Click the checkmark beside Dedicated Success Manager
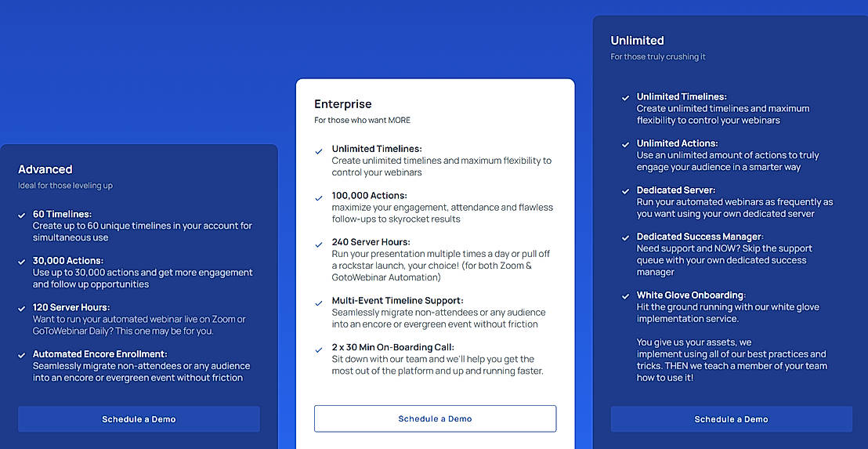Viewport: 868px width, 449px height. click(625, 237)
